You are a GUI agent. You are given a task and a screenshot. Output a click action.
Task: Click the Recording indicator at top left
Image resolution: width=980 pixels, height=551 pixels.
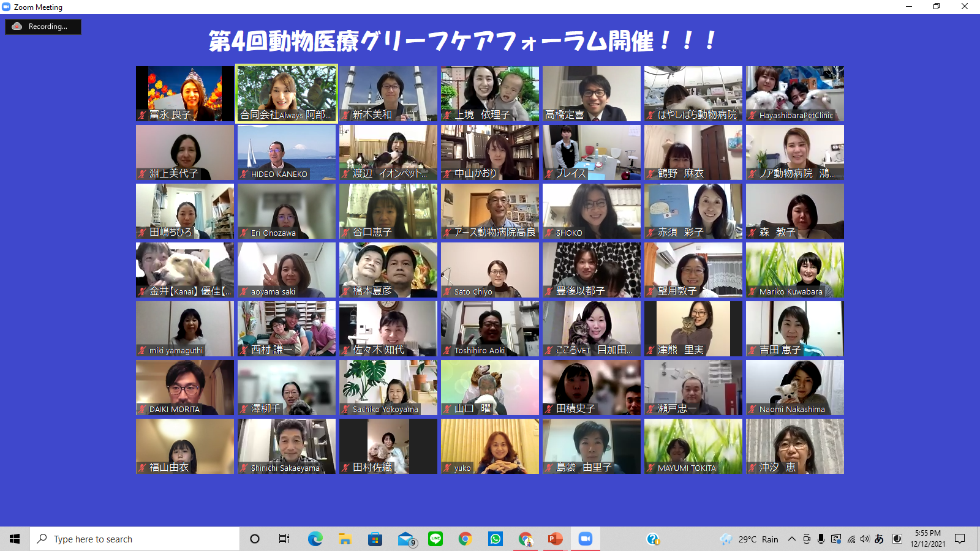click(x=43, y=26)
